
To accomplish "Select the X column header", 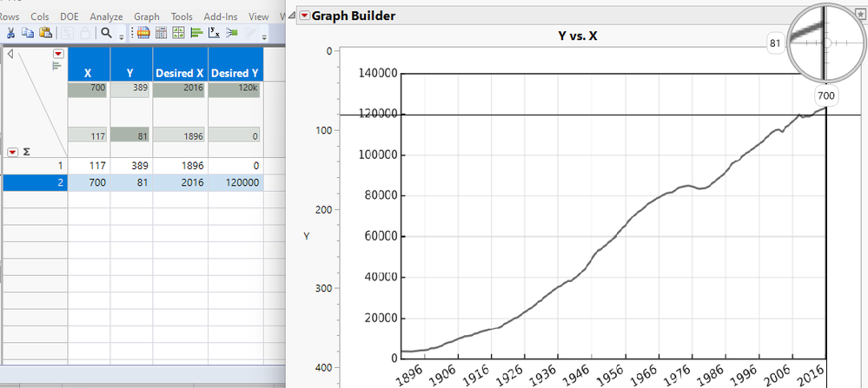I will [89, 63].
